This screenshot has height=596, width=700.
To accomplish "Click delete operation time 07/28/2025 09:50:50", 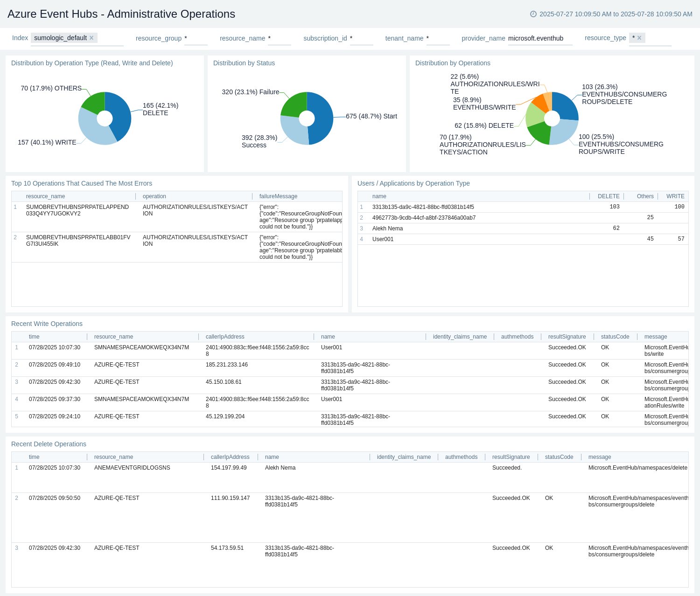I will click(x=55, y=498).
